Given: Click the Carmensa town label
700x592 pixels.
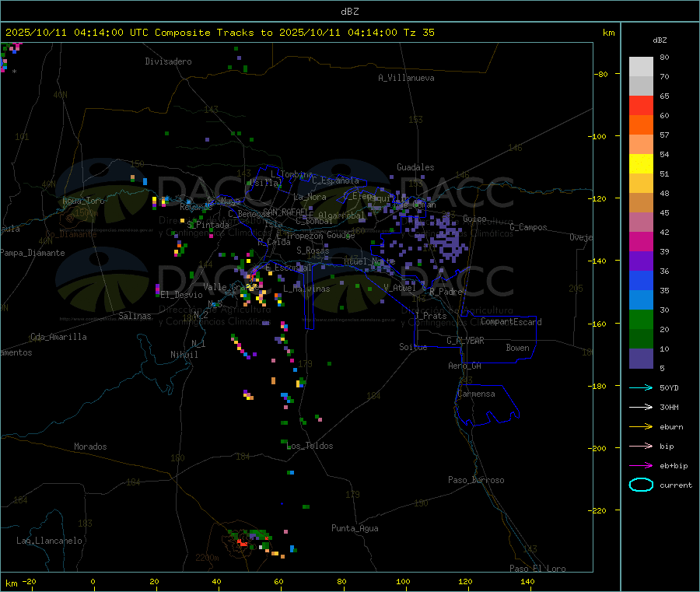Looking at the screenshot, I should coord(476,394).
